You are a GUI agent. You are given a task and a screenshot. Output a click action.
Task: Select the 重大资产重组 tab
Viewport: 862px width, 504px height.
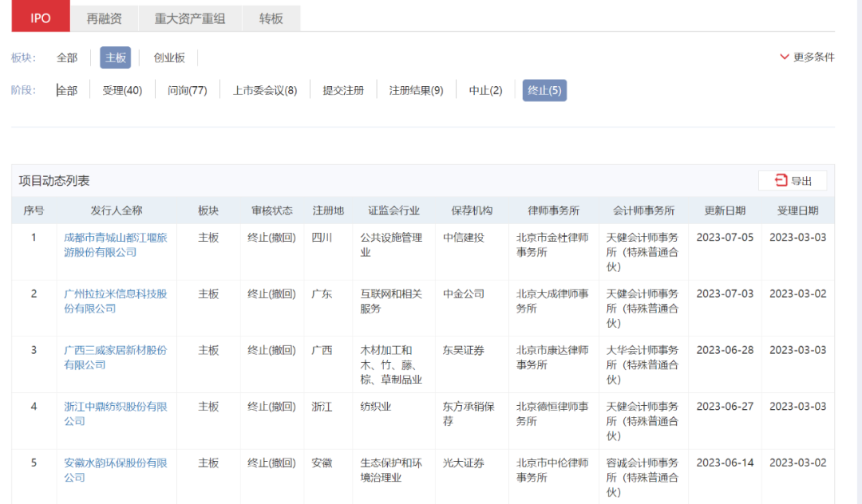coord(190,17)
